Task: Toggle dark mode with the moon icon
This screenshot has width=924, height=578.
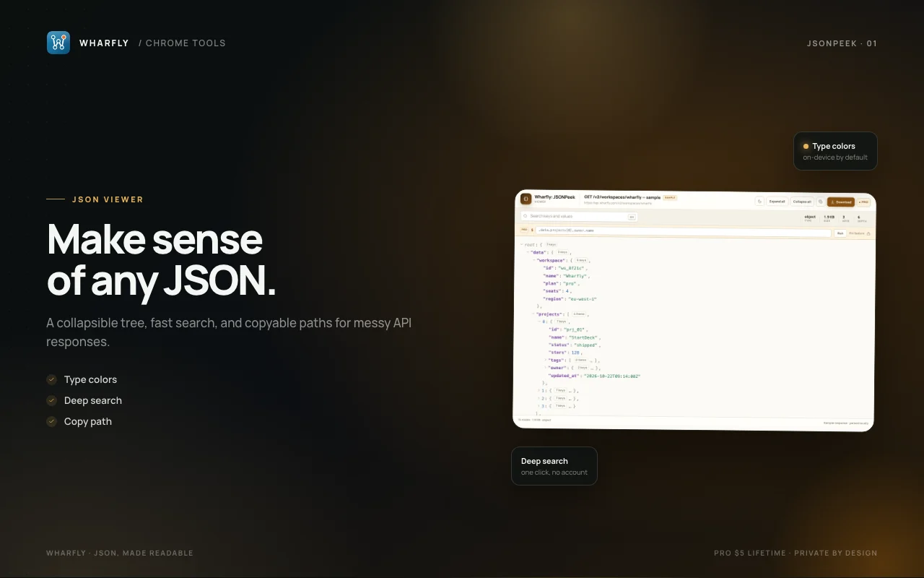Action: click(x=759, y=202)
